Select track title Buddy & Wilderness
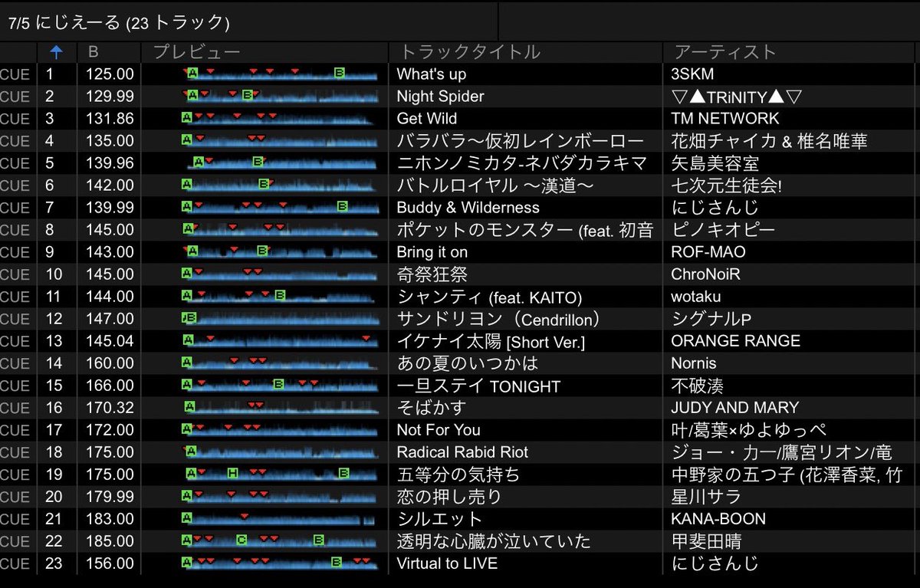Image resolution: width=920 pixels, height=588 pixels. point(468,208)
